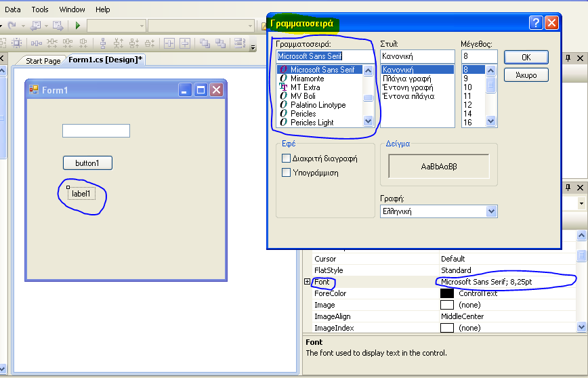Click Form1 title bar icon in designer

[x=34, y=89]
